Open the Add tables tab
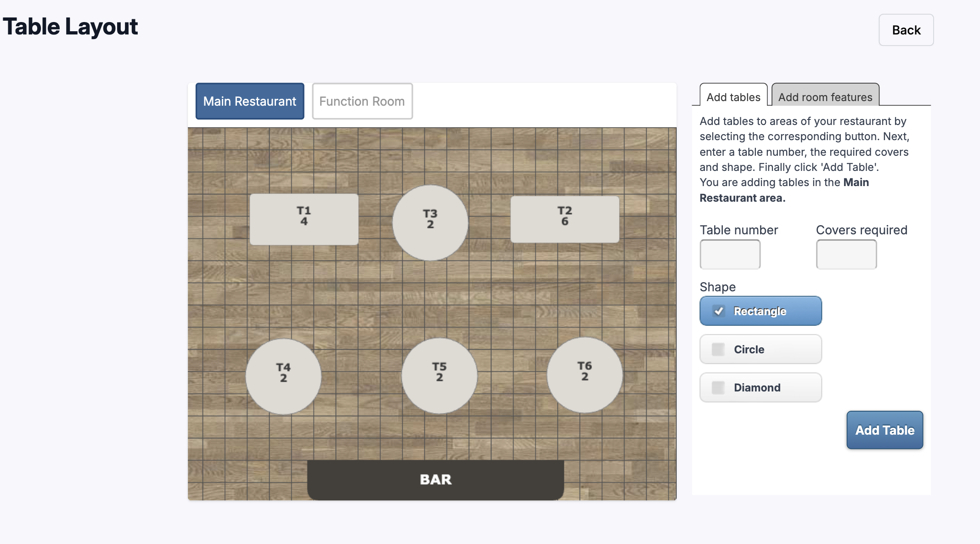This screenshot has height=544, width=980. (x=733, y=95)
